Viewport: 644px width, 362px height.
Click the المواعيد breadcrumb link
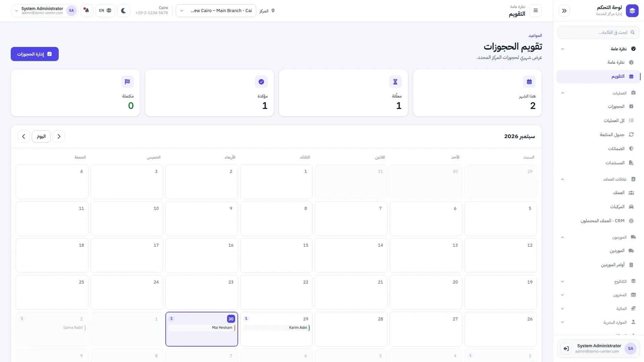coord(535,36)
